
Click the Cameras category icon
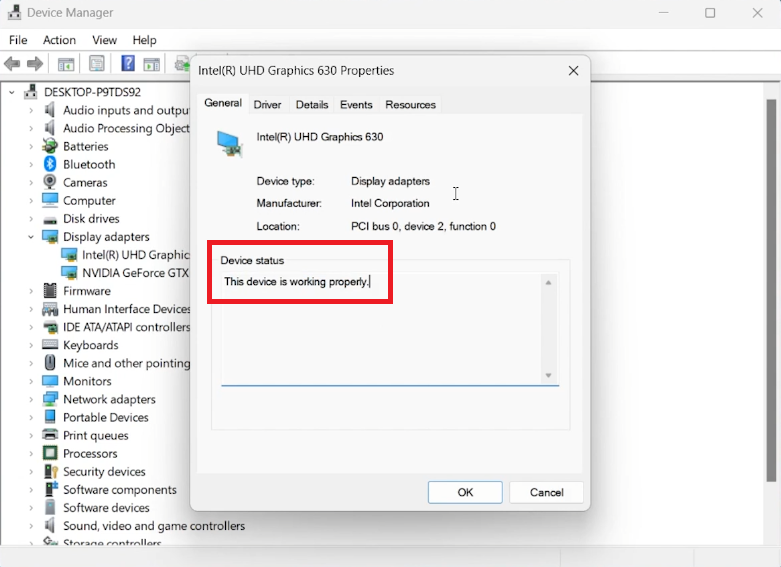tap(50, 182)
